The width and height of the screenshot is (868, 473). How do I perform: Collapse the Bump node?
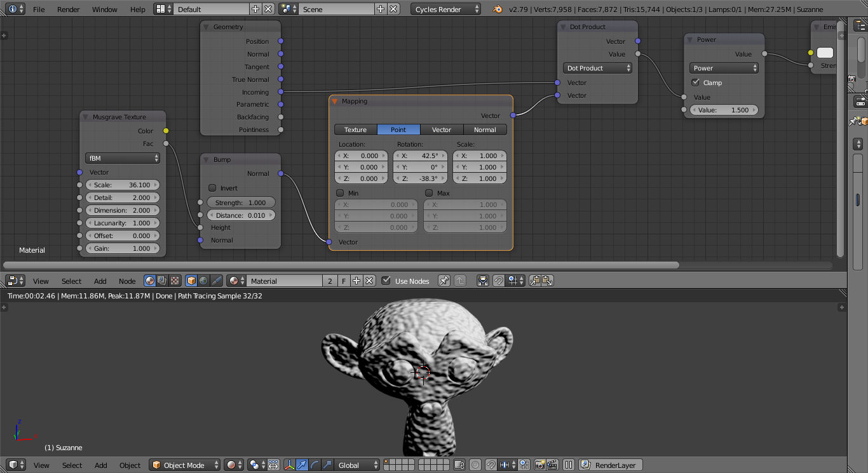click(x=207, y=159)
